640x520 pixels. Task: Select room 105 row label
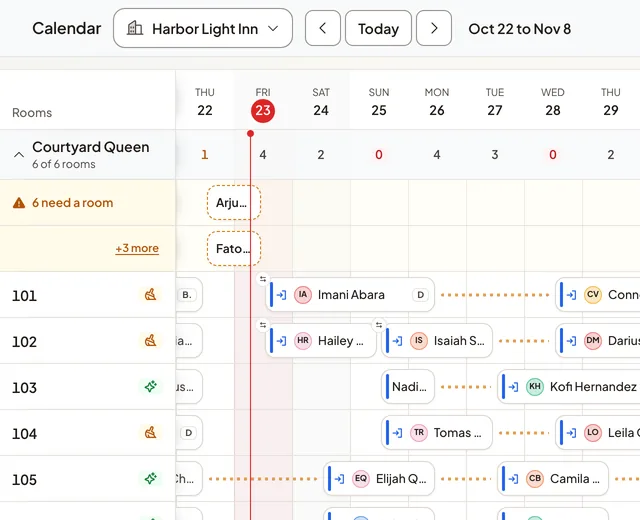(24, 479)
